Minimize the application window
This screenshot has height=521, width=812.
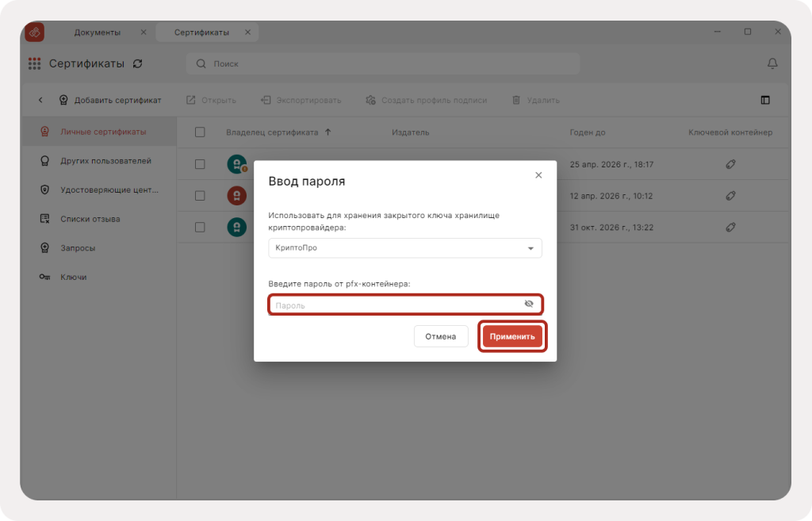click(717, 32)
